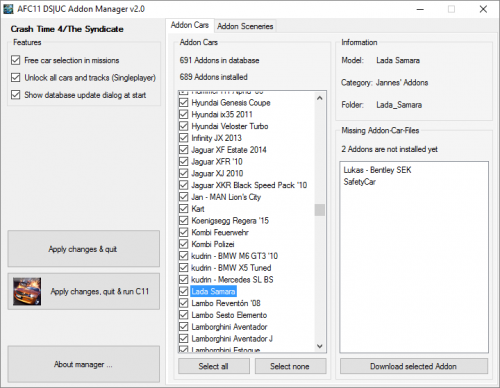Uncheck kudrin - BMW X5 Tuned checkbox
Image resolution: width=500 pixels, height=388 pixels.
184,268
